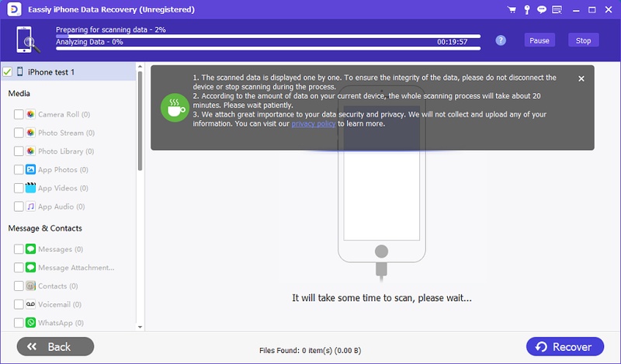Screen dimensions: 621x364
Task: Click the Message & Contacts heading
Action: pos(45,228)
